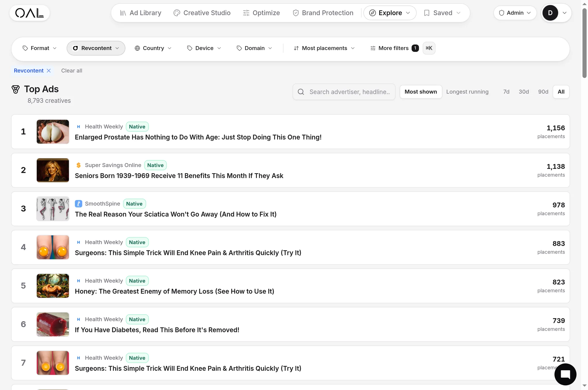Click the Sciatica ad headline
This screenshot has width=588, height=390.
176,214
